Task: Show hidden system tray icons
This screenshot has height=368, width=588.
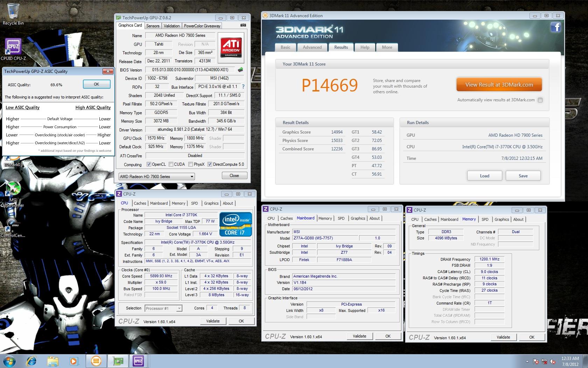Action: pos(527,361)
